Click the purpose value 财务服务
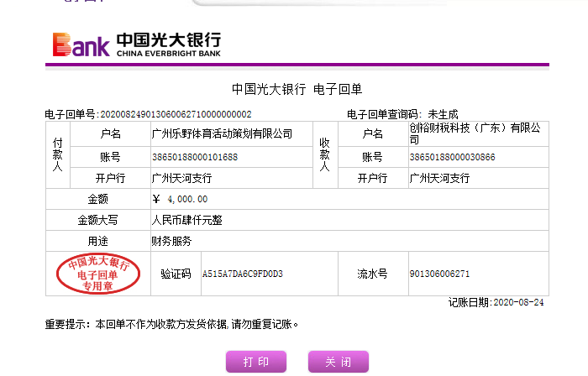The height and width of the screenshot is (376, 588). coord(171,241)
